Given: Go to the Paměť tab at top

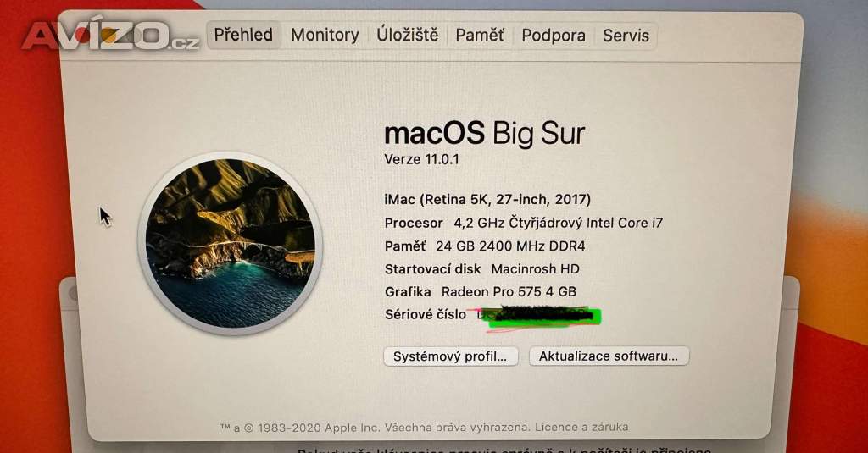Looking at the screenshot, I should [x=480, y=36].
